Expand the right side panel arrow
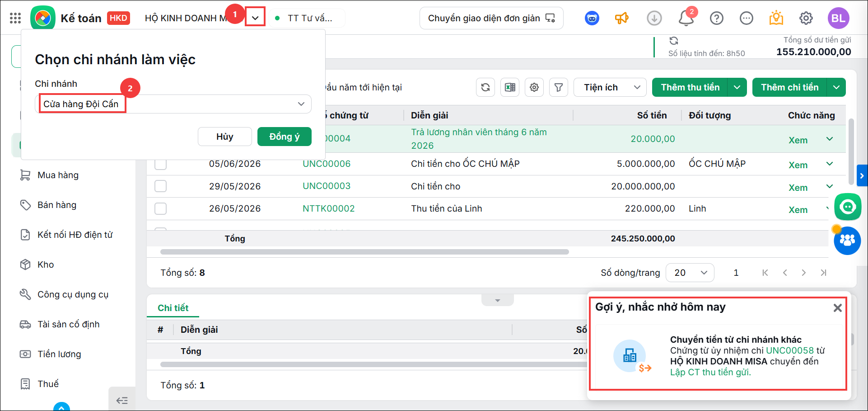The image size is (868, 411). click(x=862, y=176)
